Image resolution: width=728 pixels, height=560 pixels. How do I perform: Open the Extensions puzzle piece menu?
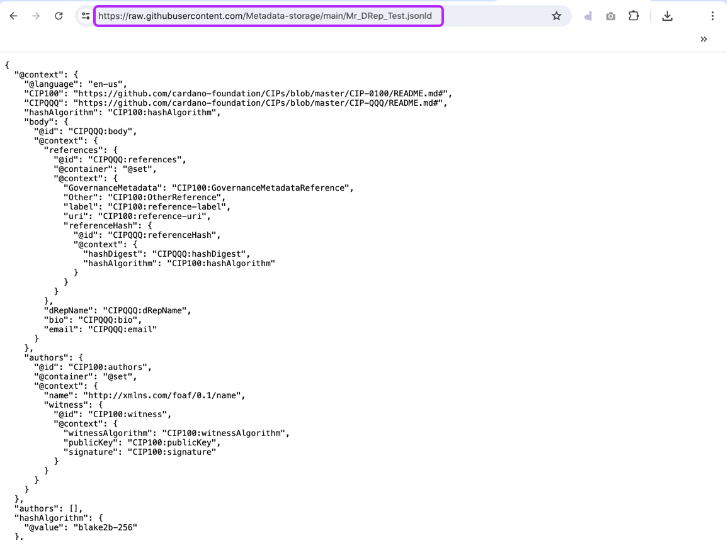[634, 16]
